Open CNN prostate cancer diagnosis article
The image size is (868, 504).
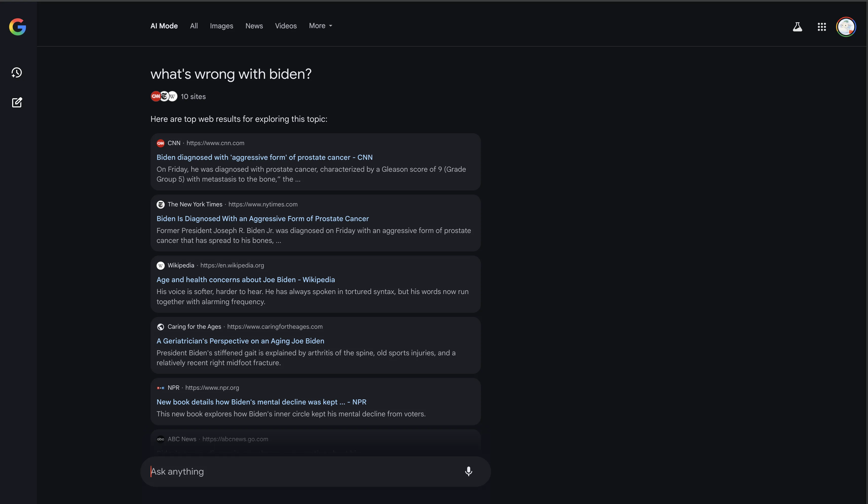[265, 157]
